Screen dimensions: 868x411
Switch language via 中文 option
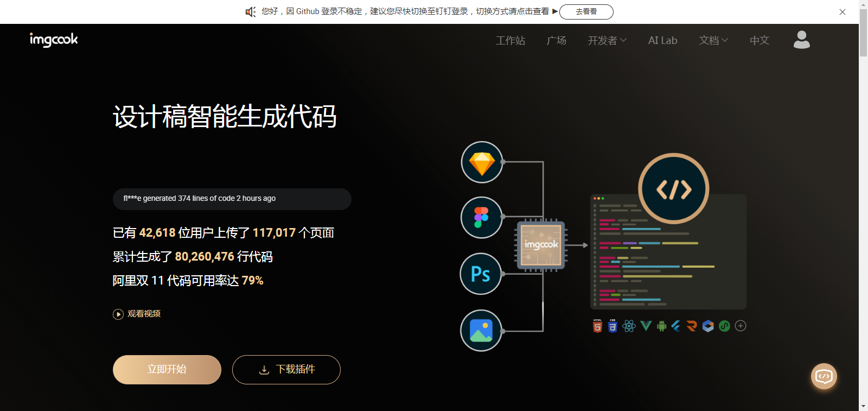(759, 41)
